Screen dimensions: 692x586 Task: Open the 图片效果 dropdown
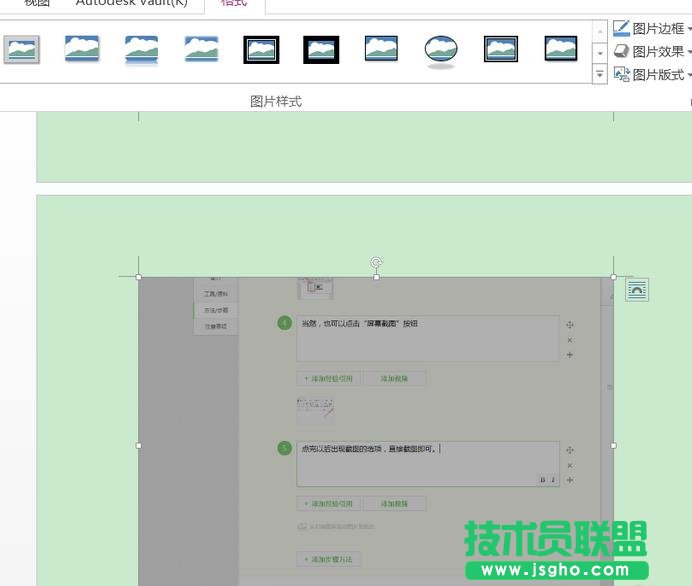pos(652,52)
